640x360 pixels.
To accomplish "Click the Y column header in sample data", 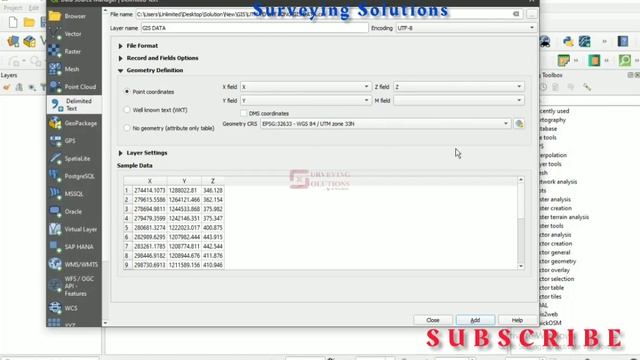I will (x=184, y=181).
